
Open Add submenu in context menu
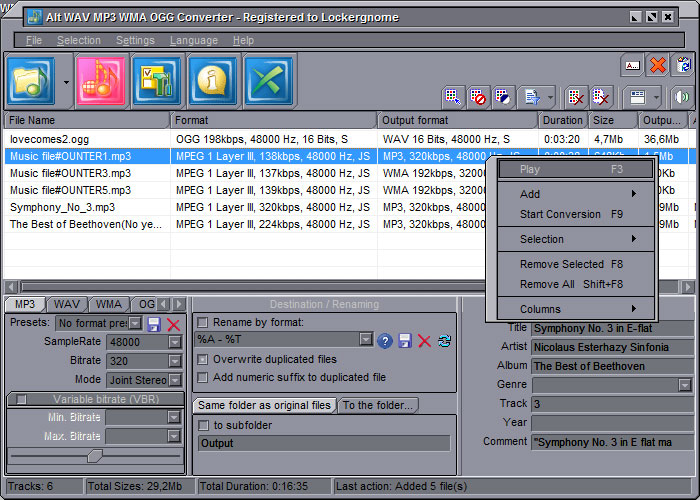pyautogui.click(x=576, y=194)
